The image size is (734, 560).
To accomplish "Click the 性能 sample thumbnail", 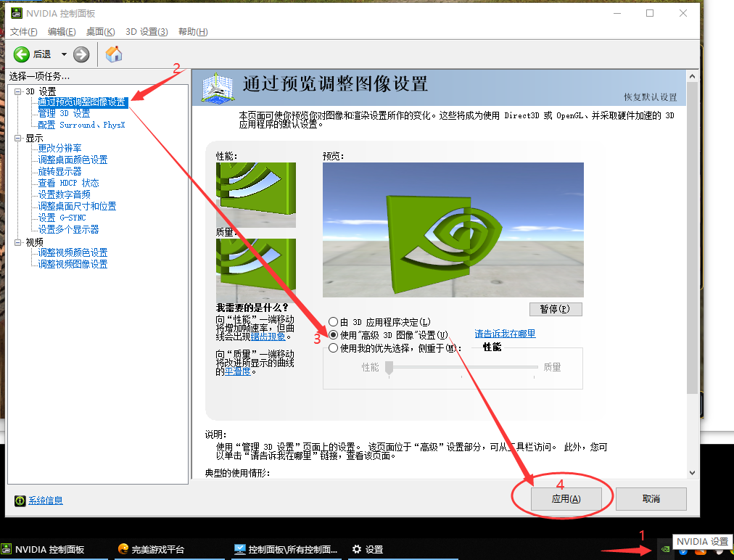I will click(x=255, y=195).
